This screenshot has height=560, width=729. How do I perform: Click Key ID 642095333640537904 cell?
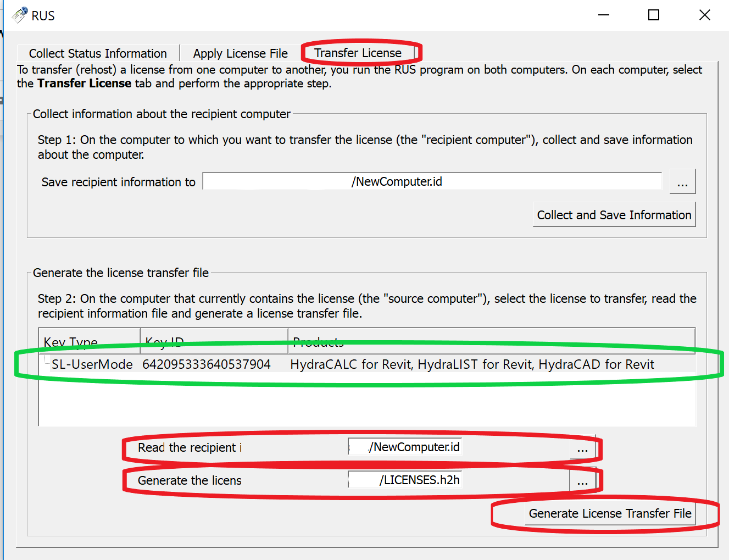(x=207, y=364)
